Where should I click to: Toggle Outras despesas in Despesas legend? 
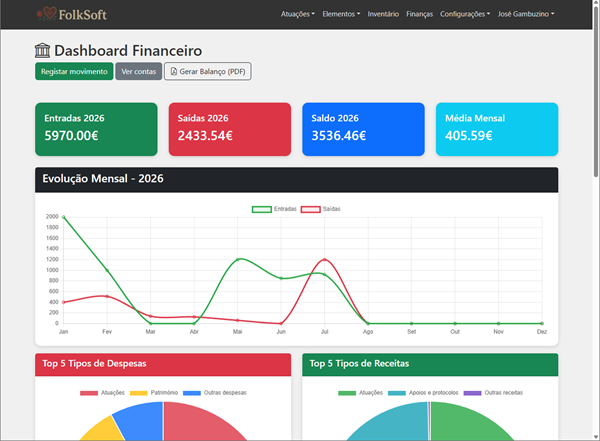215,393
